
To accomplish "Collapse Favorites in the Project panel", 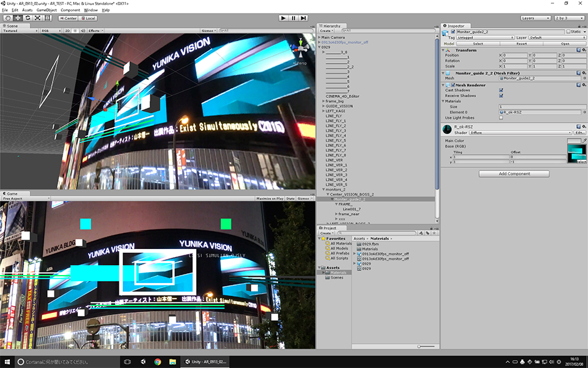I will [x=319, y=239].
